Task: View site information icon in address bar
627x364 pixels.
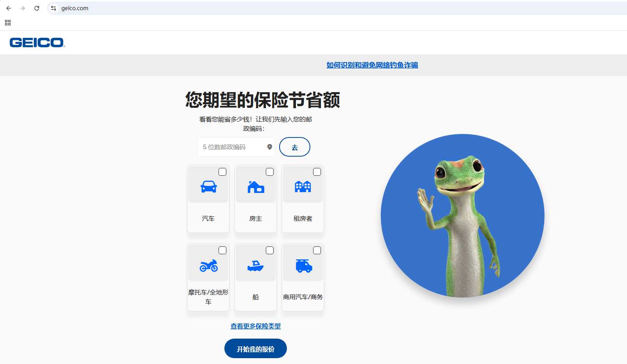Action: (54, 8)
